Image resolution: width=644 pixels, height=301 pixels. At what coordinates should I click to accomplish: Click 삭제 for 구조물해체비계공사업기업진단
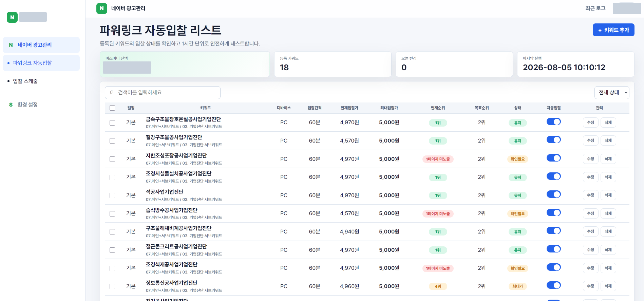[608, 231]
